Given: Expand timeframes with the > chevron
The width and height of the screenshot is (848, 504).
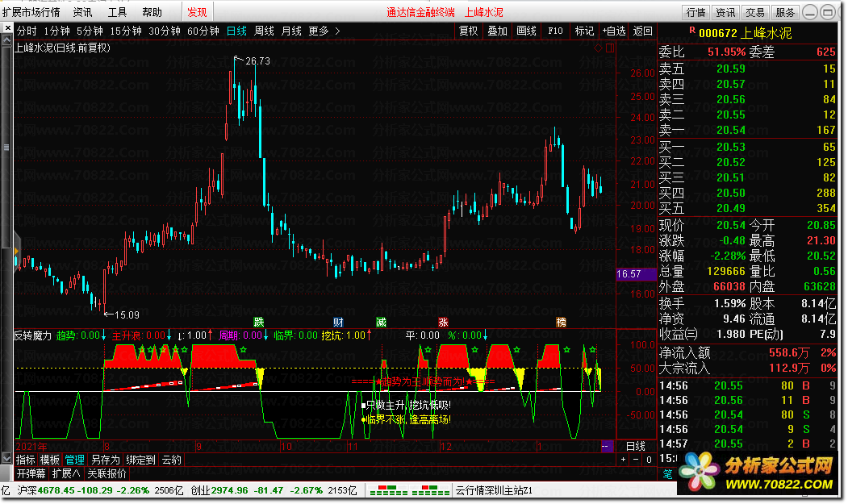Looking at the screenshot, I should [x=337, y=31].
